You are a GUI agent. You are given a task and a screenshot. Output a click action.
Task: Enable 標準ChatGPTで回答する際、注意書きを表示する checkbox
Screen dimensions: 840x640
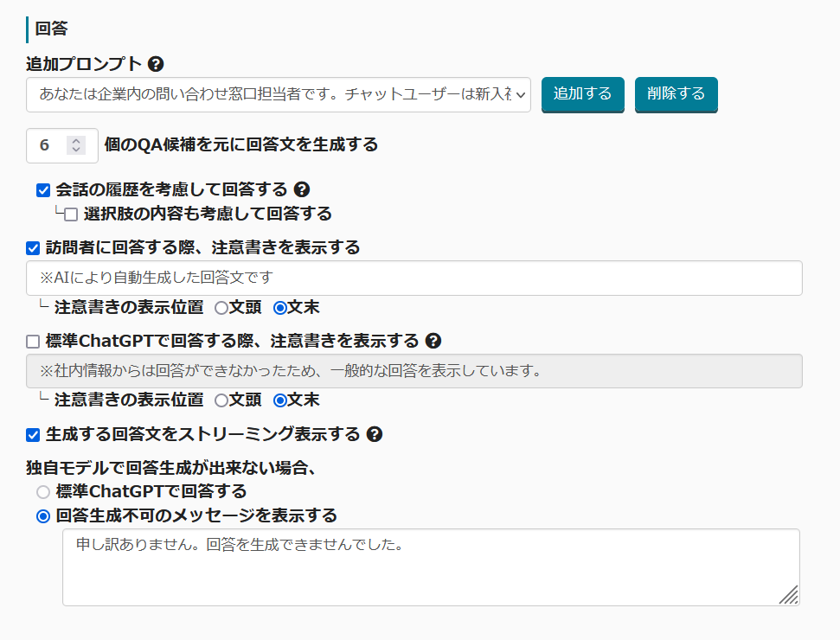pos(33,342)
